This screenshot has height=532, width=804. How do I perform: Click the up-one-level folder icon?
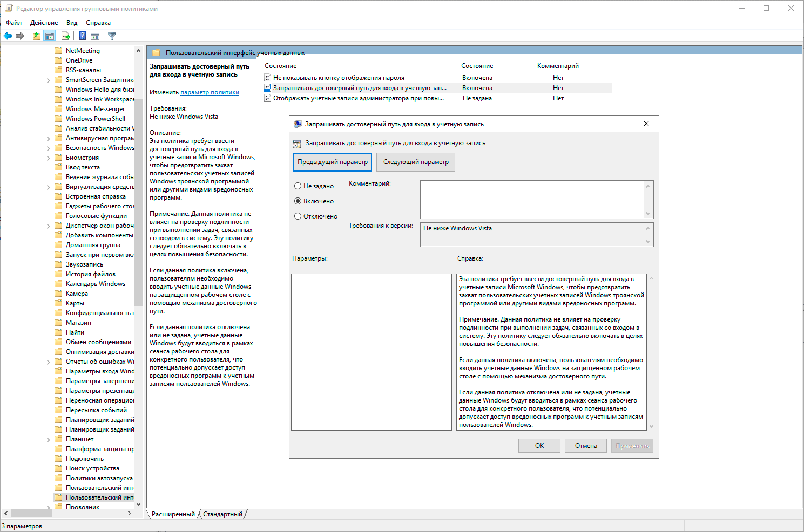pos(36,36)
